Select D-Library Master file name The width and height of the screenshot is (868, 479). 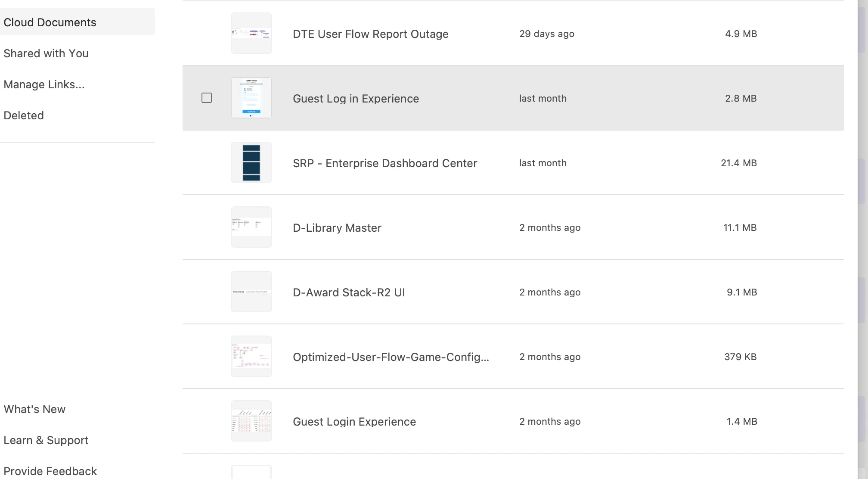pyautogui.click(x=337, y=228)
